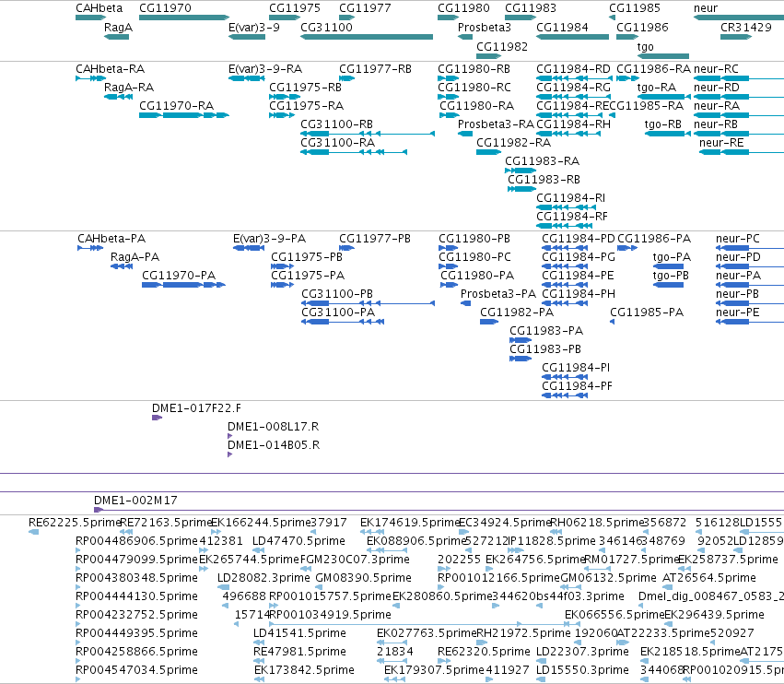Viewport: 784px width, 684px height.
Task: Click the tgo gene label
Action: [646, 47]
